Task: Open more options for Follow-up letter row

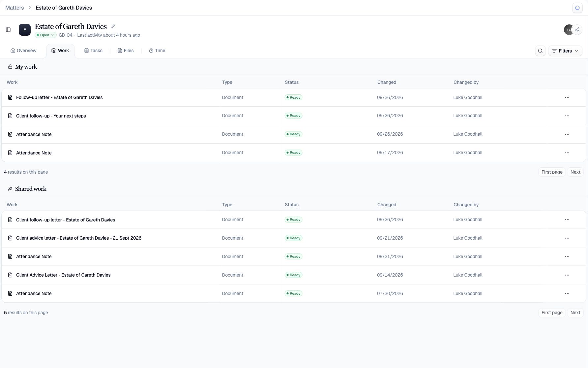Action: point(567,97)
